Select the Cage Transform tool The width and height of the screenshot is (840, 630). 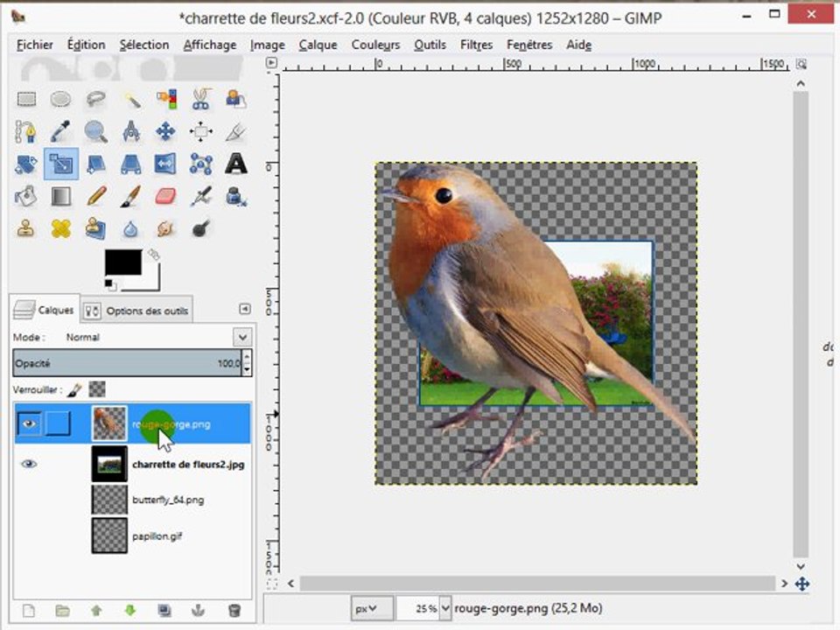(x=201, y=164)
